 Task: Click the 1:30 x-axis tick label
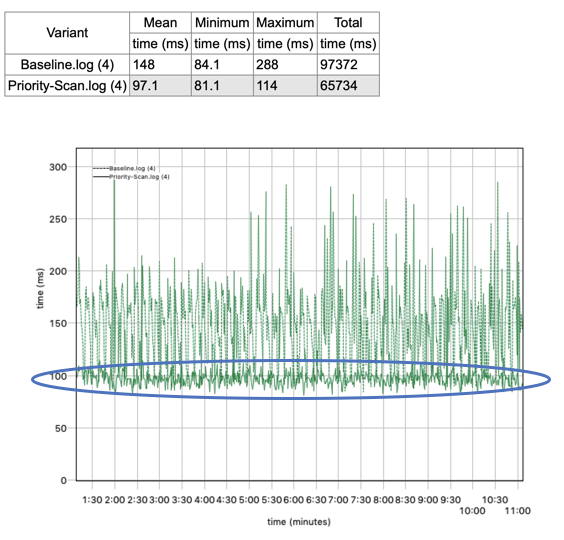point(92,500)
